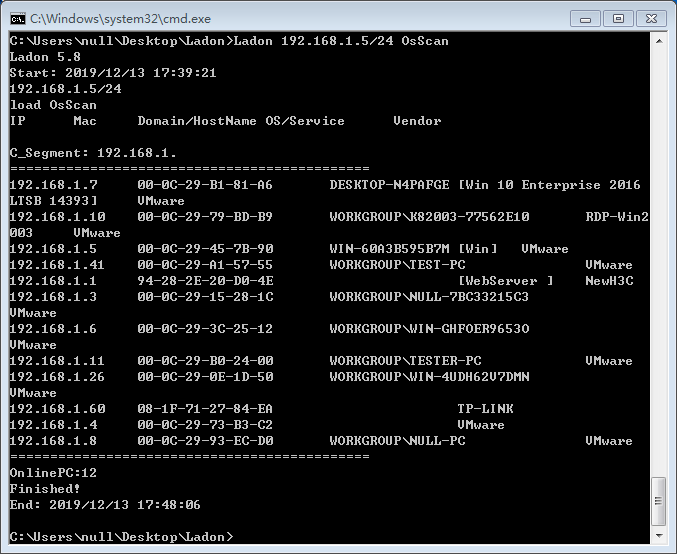The height and width of the screenshot is (554, 677).
Task: Click MAC 00-0C-29-B1-81-A6
Action: pyautogui.click(x=205, y=185)
